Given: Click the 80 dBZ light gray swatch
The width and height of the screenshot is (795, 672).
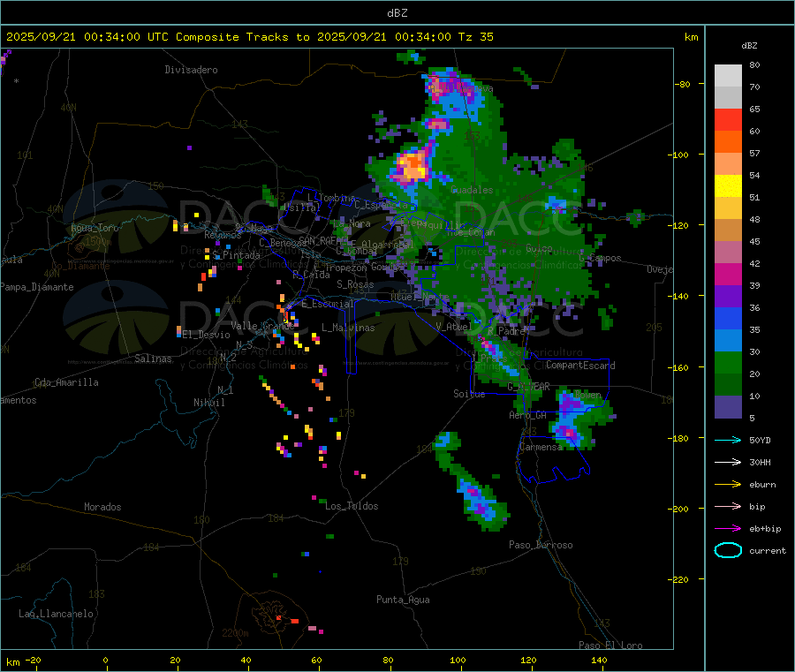Looking at the screenshot, I should (728, 76).
